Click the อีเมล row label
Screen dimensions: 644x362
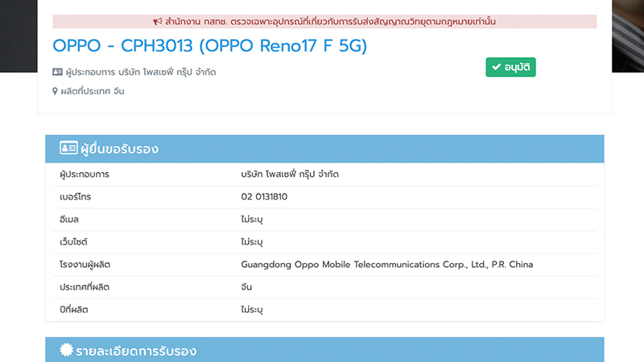click(x=69, y=219)
